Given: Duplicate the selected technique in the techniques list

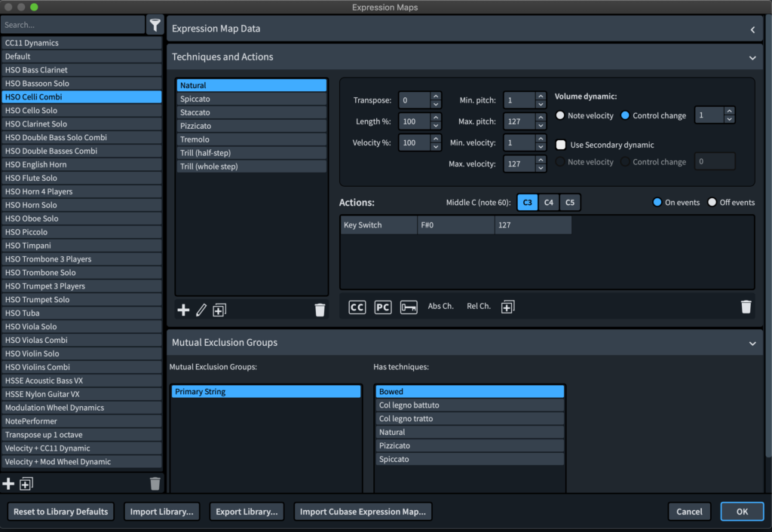Looking at the screenshot, I should pos(219,310).
